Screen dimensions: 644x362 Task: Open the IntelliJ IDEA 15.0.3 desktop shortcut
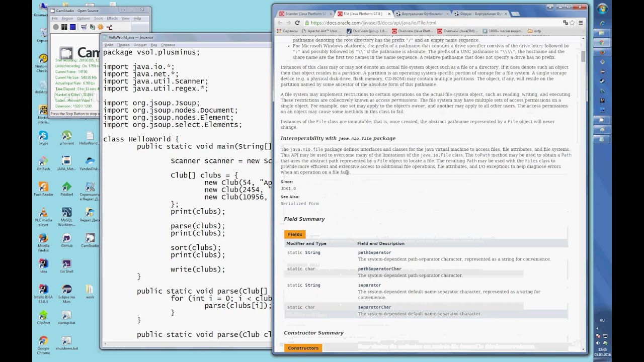click(x=43, y=294)
